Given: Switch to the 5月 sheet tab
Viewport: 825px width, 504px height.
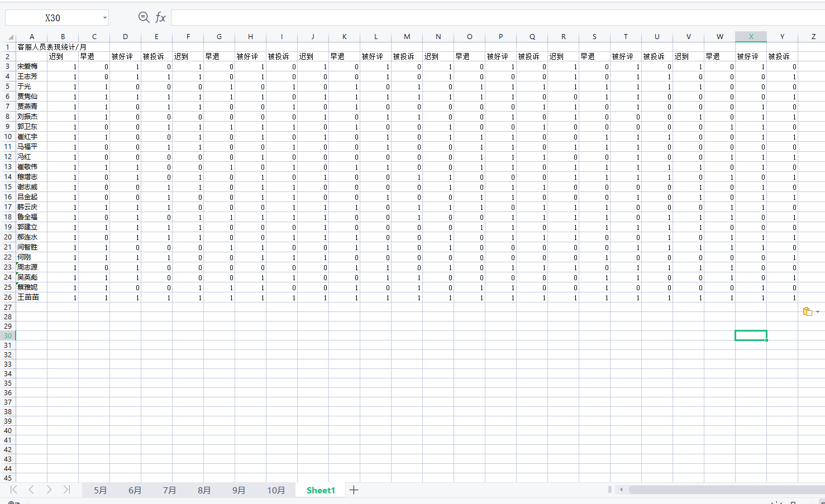Looking at the screenshot, I should 101,490.
